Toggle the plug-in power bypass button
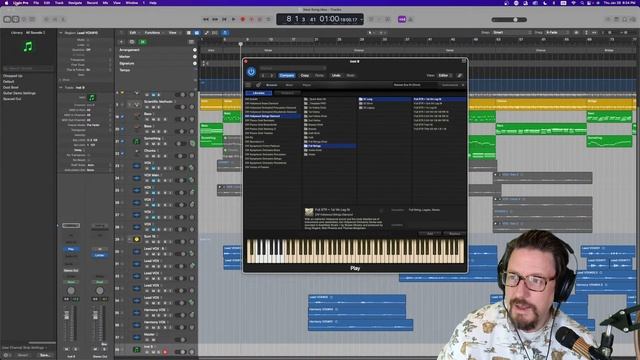Image resolution: width=640 pixels, height=360 pixels. point(251,72)
